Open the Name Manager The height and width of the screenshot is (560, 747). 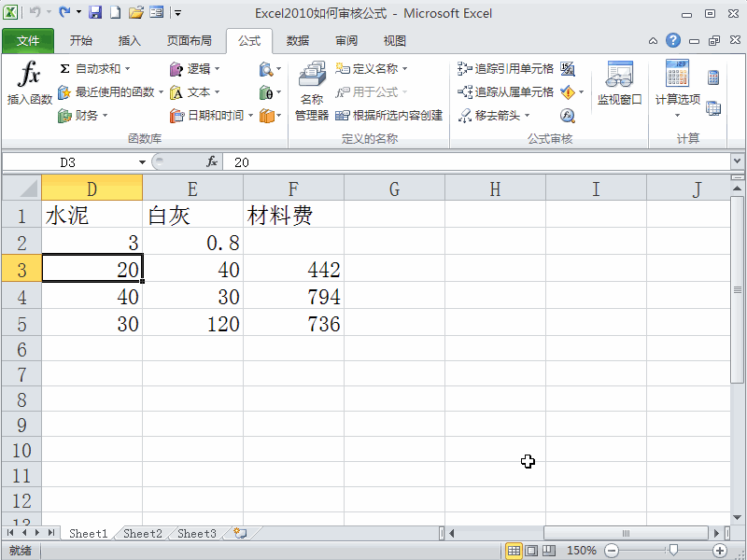(311, 91)
